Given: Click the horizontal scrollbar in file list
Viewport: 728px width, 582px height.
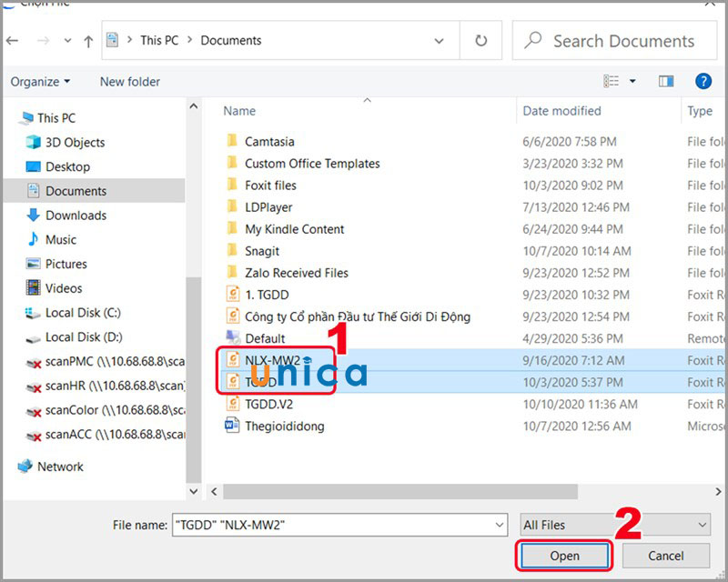Looking at the screenshot, I should tap(400, 491).
